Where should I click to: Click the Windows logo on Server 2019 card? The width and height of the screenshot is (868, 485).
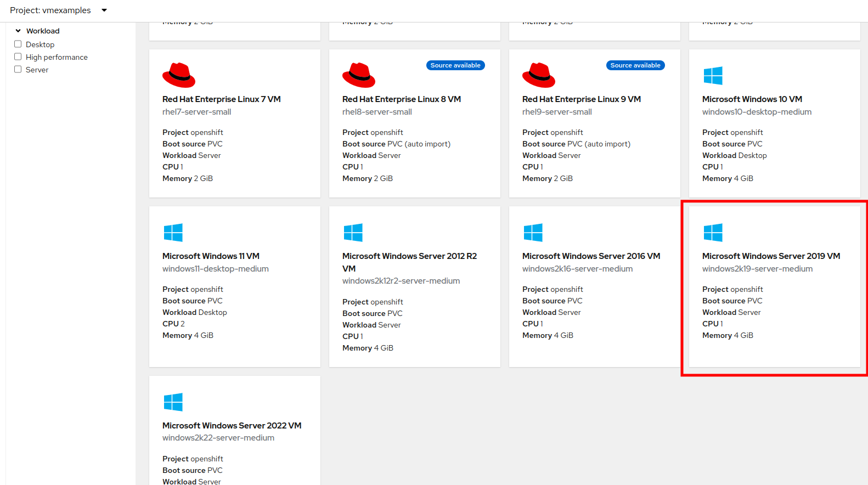pos(713,233)
